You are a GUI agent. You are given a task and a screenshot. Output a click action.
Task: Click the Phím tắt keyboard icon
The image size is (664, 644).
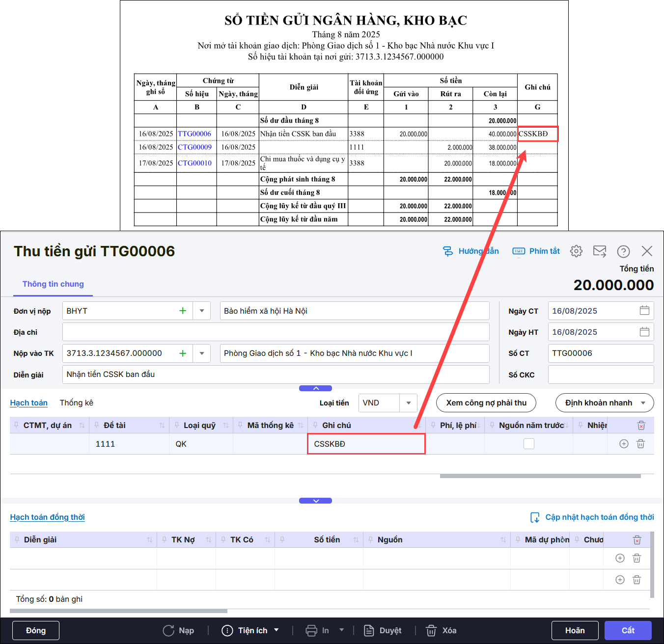point(519,251)
